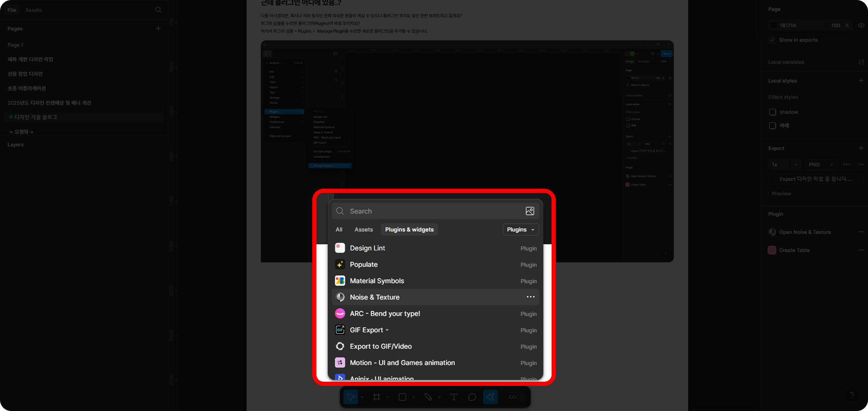Viewport: 868px width, 411px height.
Task: Remove the Open Noise & Texture relaunch button
Action: click(861, 232)
